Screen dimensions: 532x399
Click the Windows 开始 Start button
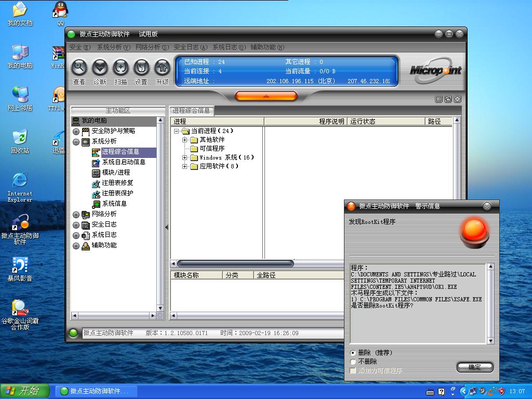click(25, 391)
